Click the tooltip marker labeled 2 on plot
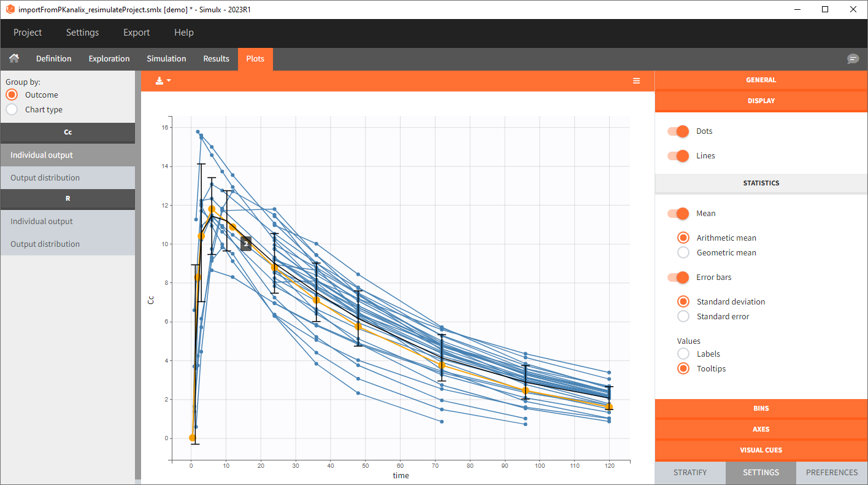This screenshot has width=868, height=485. [246, 244]
